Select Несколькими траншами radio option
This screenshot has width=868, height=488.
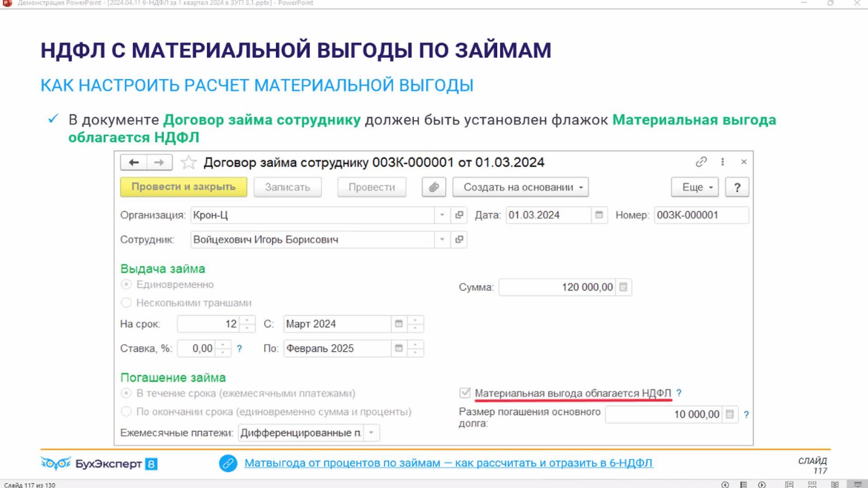click(x=126, y=303)
